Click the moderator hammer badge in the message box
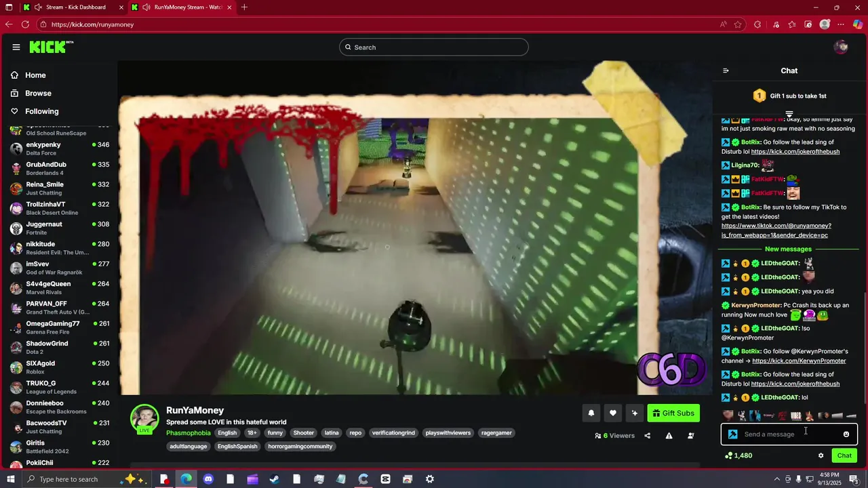This screenshot has width=868, height=488. 732,434
